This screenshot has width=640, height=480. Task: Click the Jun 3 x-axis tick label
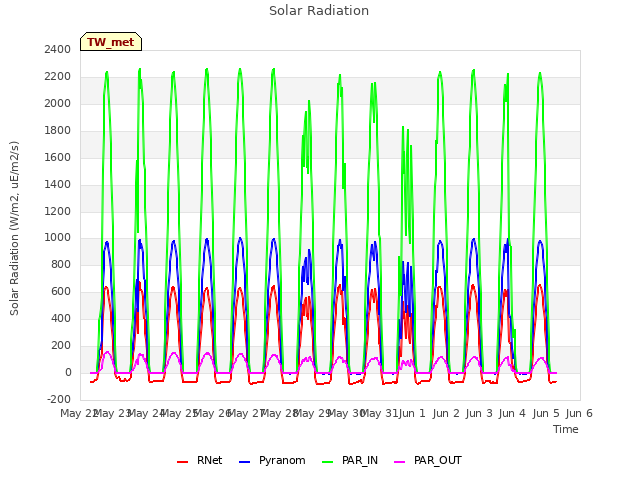click(x=479, y=413)
